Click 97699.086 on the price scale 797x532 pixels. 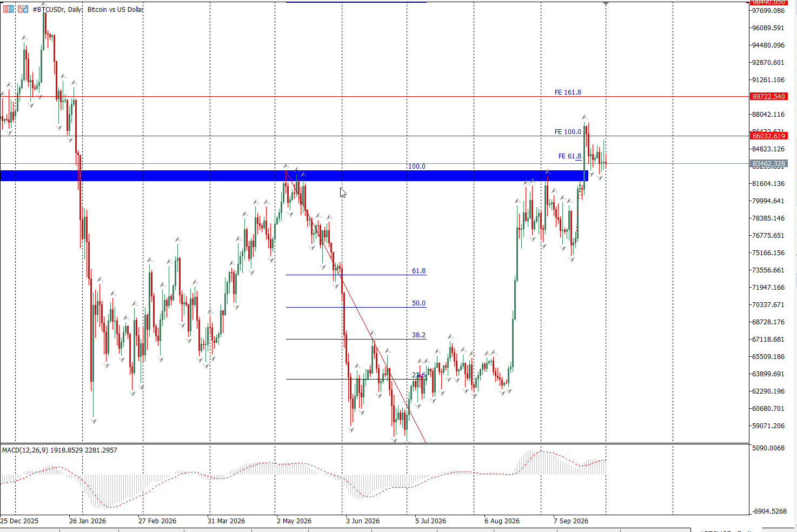(x=768, y=11)
